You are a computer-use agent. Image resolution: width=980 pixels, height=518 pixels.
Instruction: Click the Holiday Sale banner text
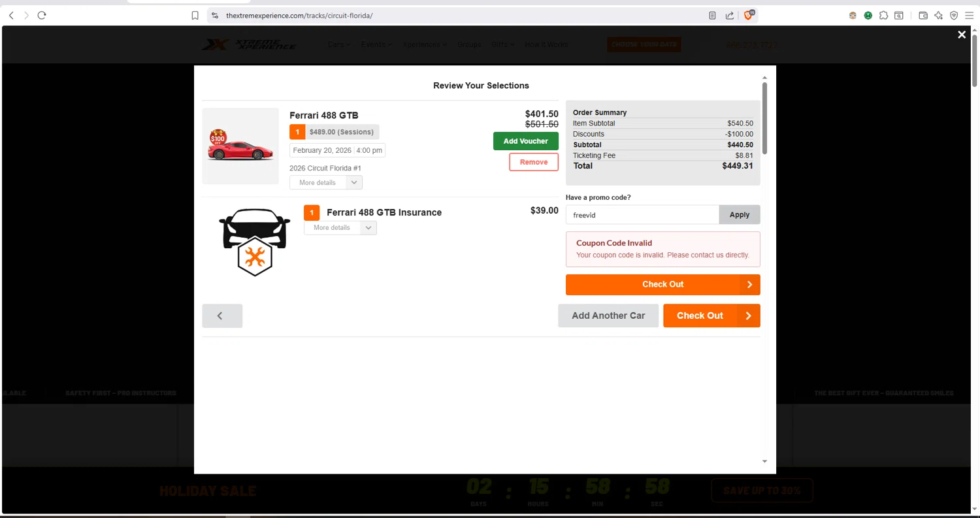point(208,491)
